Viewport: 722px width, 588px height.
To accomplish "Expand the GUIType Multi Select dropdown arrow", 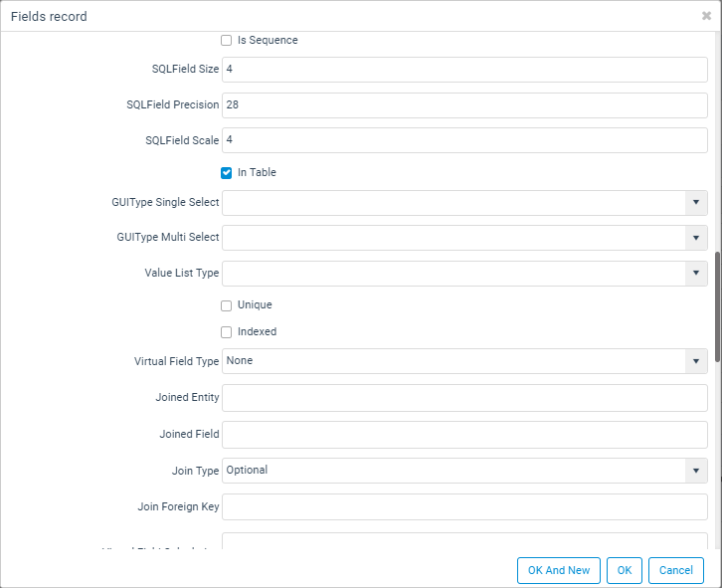I will [x=696, y=238].
